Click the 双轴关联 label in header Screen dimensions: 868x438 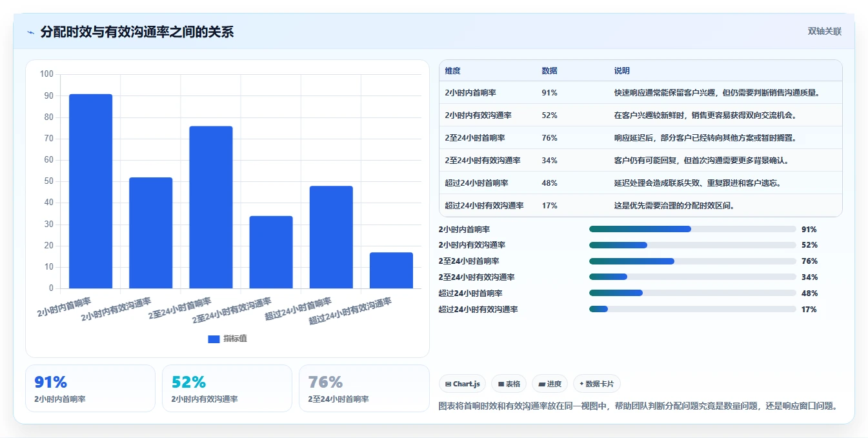click(x=825, y=32)
